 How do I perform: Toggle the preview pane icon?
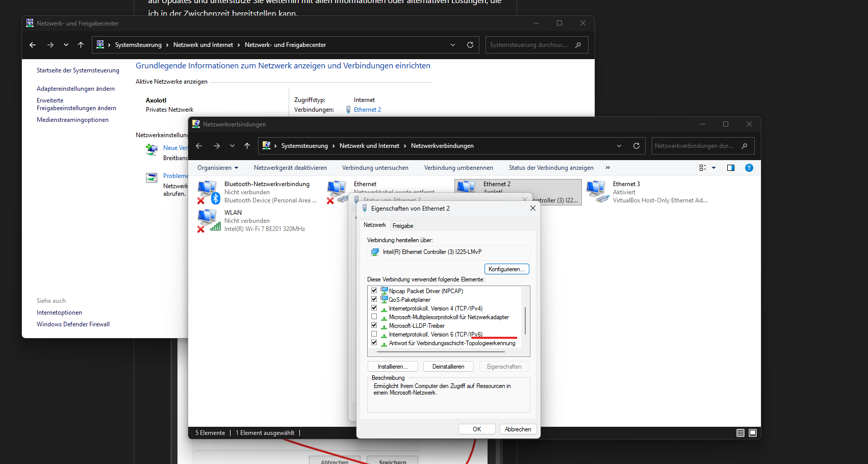730,168
